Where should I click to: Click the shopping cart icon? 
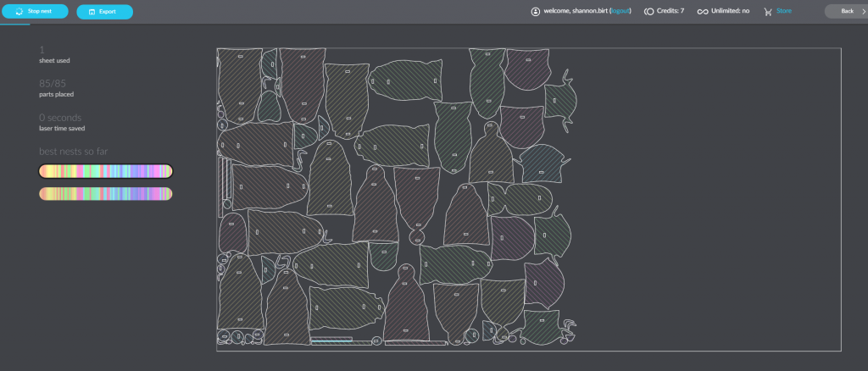pos(768,11)
